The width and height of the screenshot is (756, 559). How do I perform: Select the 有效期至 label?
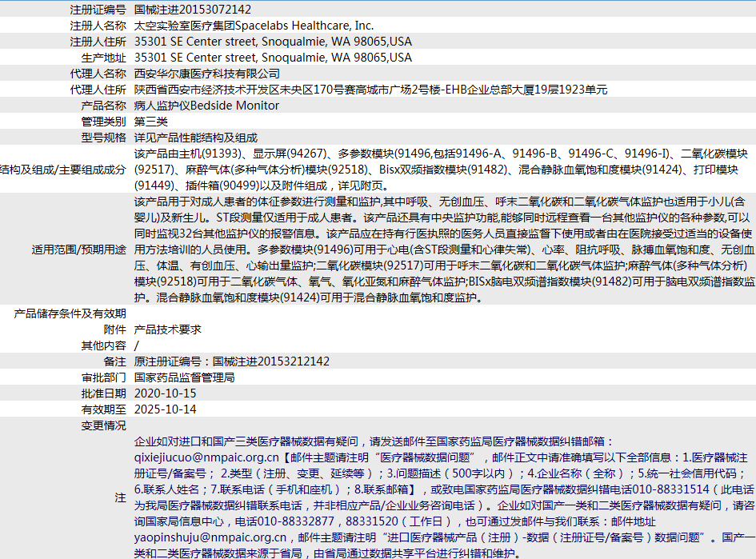click(104, 409)
